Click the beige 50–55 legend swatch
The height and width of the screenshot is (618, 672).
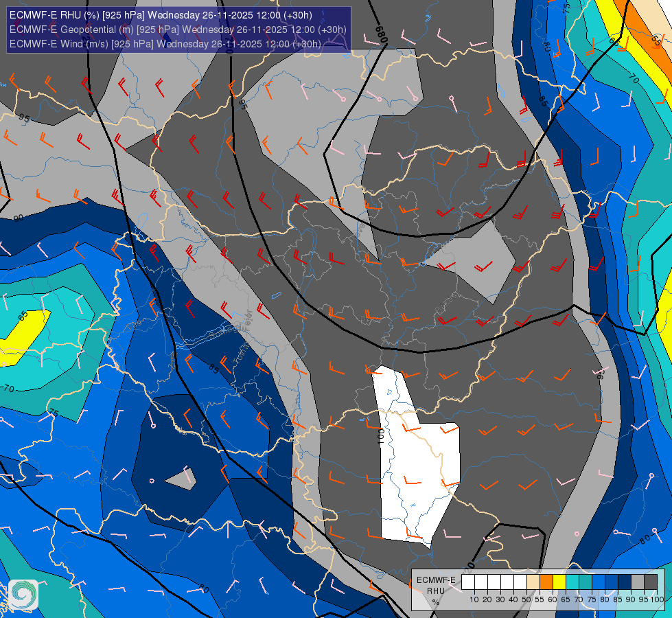tap(533, 582)
